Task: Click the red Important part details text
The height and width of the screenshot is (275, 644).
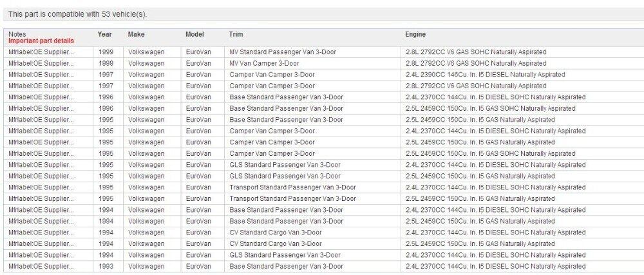Action: pos(41,41)
